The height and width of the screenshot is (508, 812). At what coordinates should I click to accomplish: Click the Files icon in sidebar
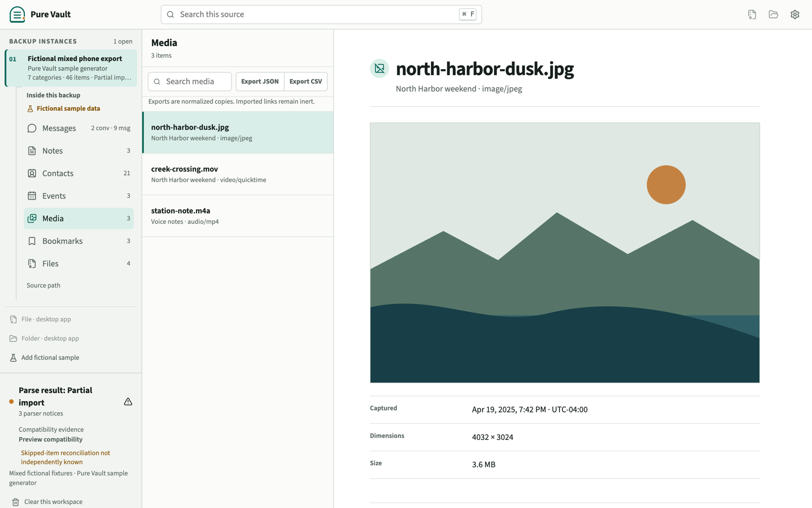click(32, 264)
